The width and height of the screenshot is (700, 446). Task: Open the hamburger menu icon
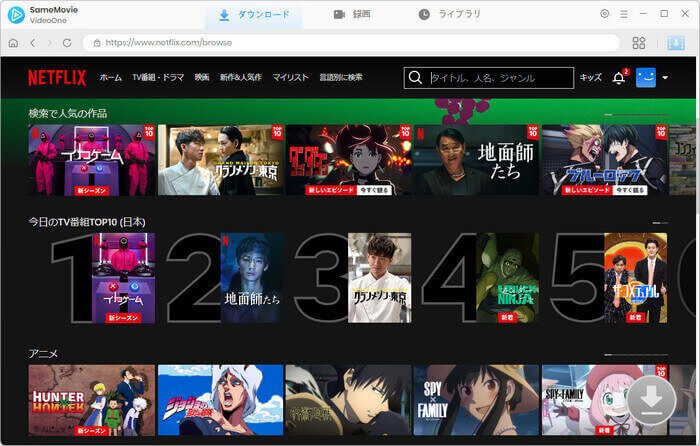(624, 14)
